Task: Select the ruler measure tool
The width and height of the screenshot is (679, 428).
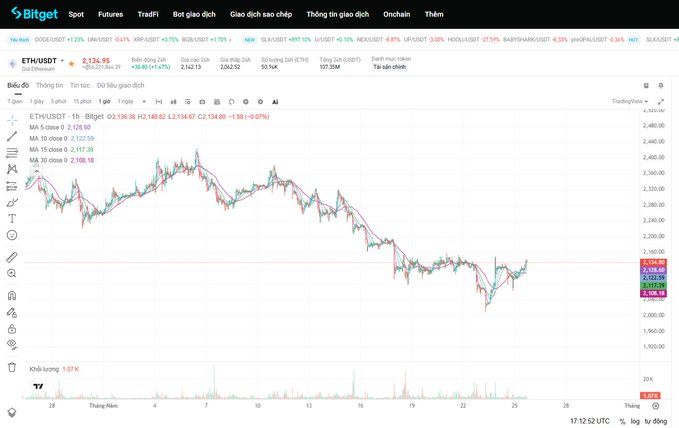Action: [12, 257]
